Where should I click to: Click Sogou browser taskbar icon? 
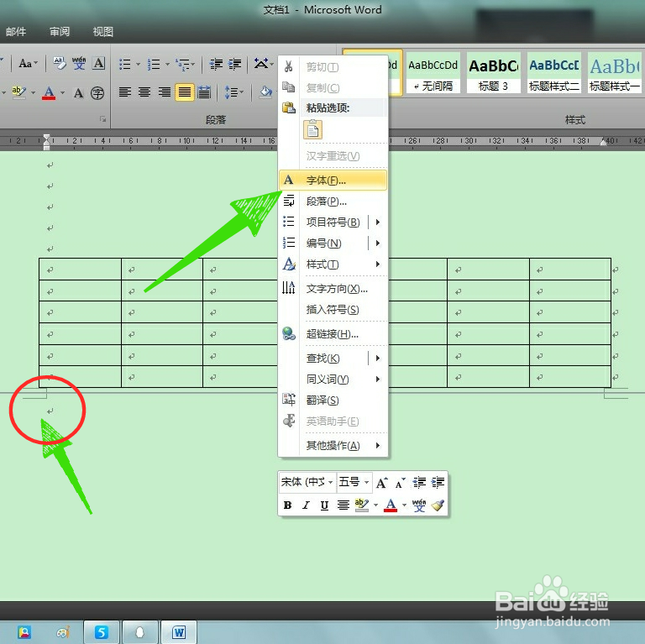(101, 632)
